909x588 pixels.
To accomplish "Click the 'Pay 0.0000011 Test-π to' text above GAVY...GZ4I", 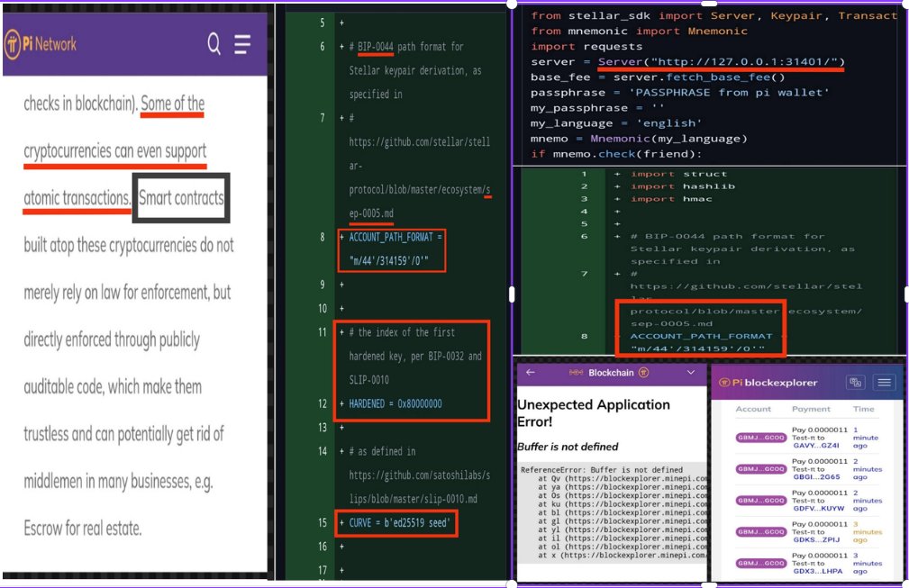I will [x=820, y=433].
